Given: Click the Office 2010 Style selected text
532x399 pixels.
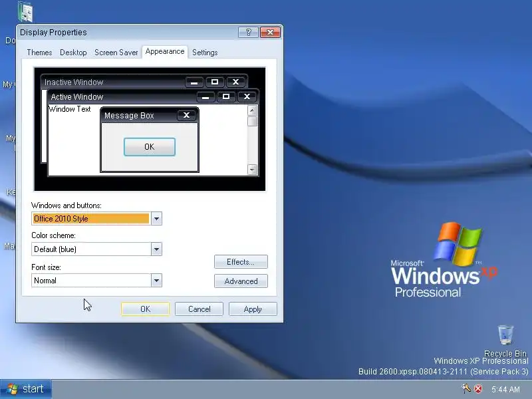Looking at the screenshot, I should click(61, 219).
